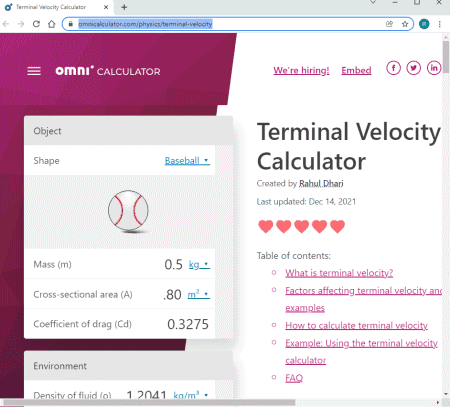The image size is (450, 407).
Task: Jump to How to calculate terminal velocity
Action: pyautogui.click(x=356, y=325)
